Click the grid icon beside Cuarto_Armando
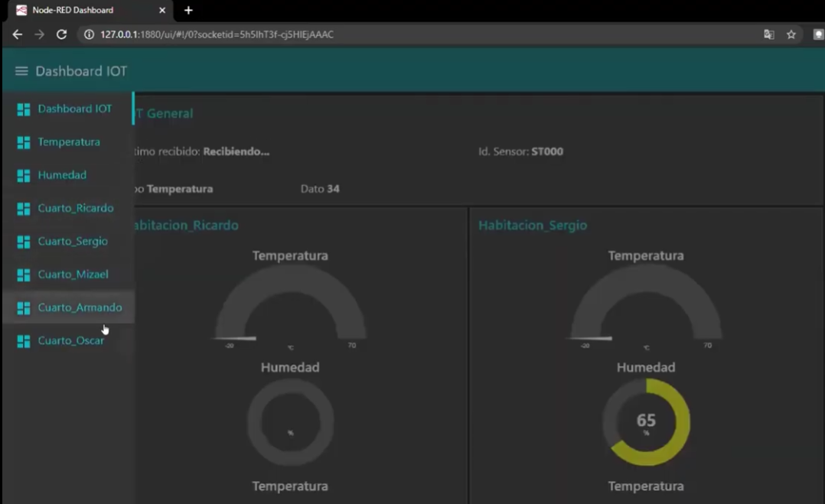This screenshot has width=825, height=504. pos(24,308)
